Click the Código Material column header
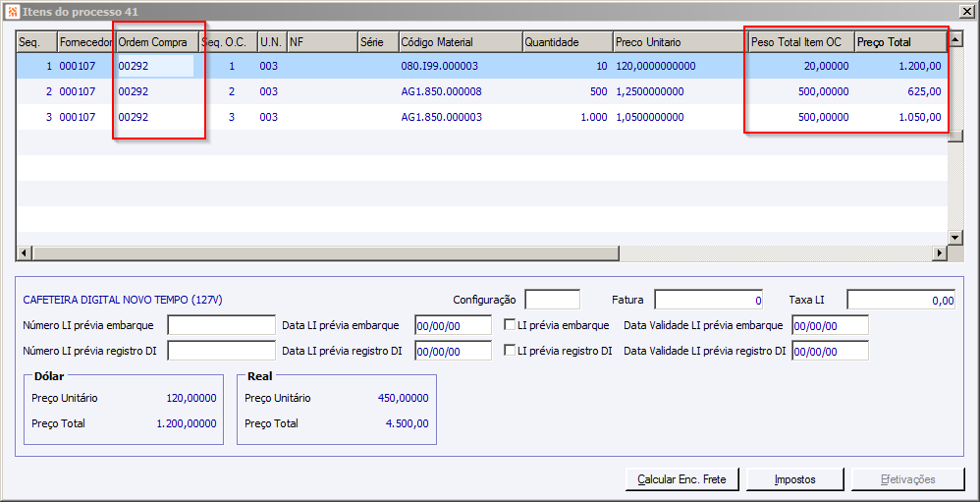 pos(459,42)
